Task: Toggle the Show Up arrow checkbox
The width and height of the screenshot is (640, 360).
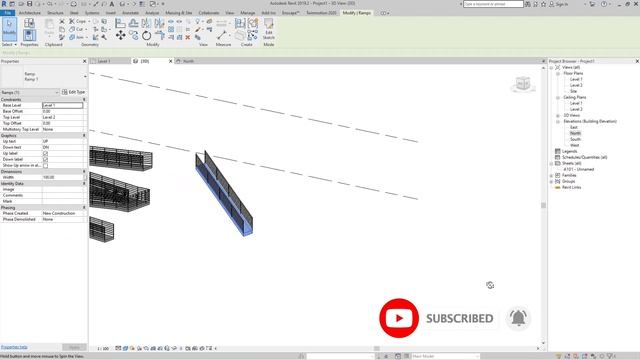Action: tap(45, 166)
